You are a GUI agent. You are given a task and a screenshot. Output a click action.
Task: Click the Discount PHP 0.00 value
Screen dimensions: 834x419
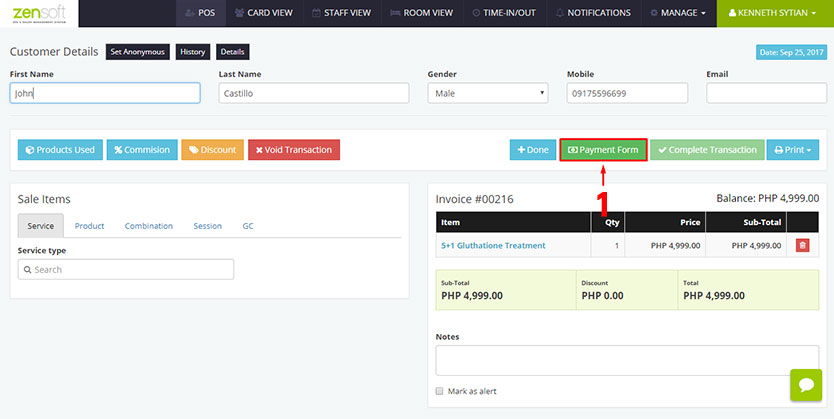(x=602, y=296)
